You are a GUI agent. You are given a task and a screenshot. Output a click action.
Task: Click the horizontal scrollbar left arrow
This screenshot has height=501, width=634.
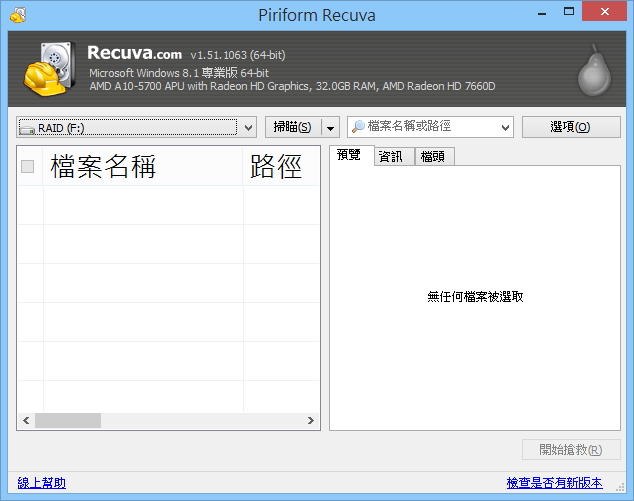point(26,421)
